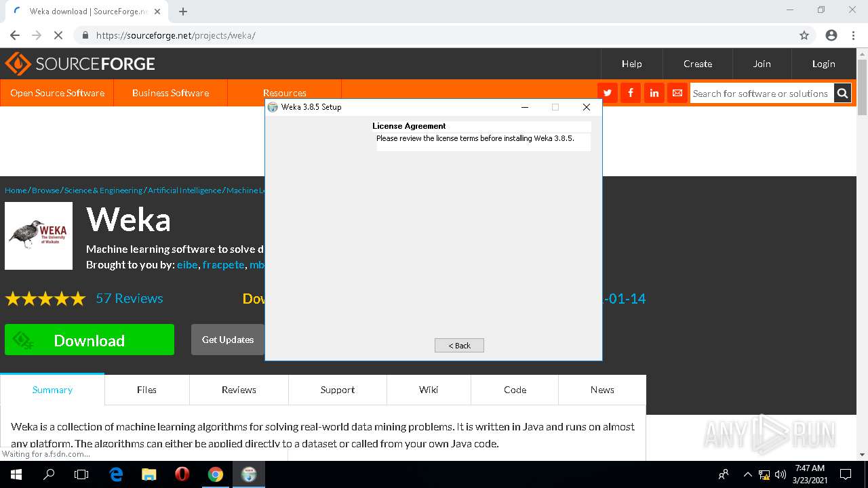868x488 pixels.
Task: Open Chrome profile account icon
Action: point(831,35)
